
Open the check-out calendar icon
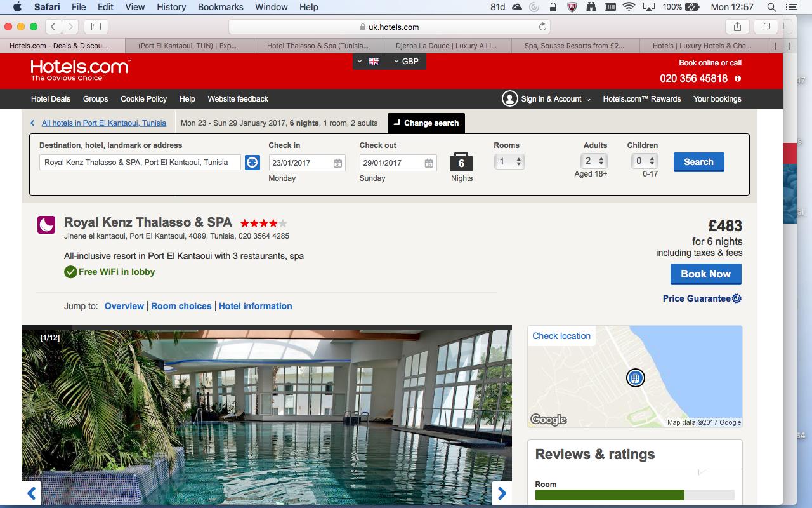tap(429, 163)
